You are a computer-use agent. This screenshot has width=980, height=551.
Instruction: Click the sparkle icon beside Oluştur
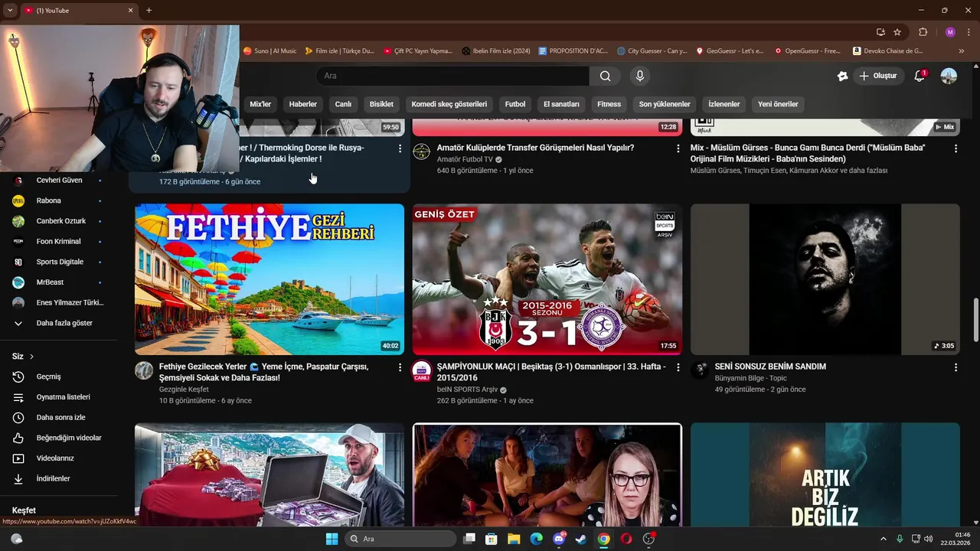(842, 76)
